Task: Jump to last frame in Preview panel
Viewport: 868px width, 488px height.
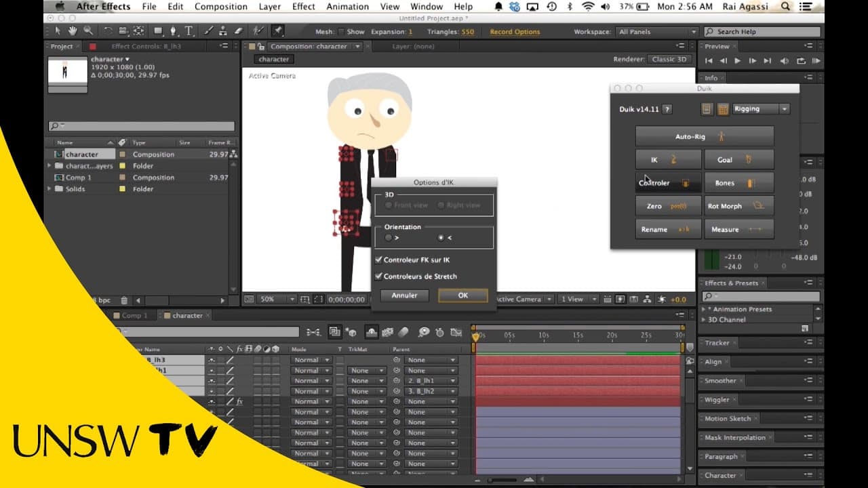Action: coord(768,61)
